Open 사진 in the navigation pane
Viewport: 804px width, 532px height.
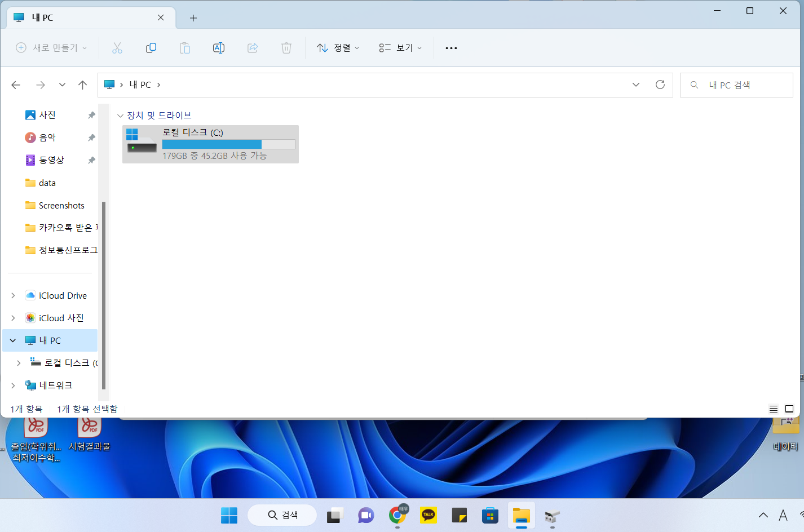(x=47, y=115)
